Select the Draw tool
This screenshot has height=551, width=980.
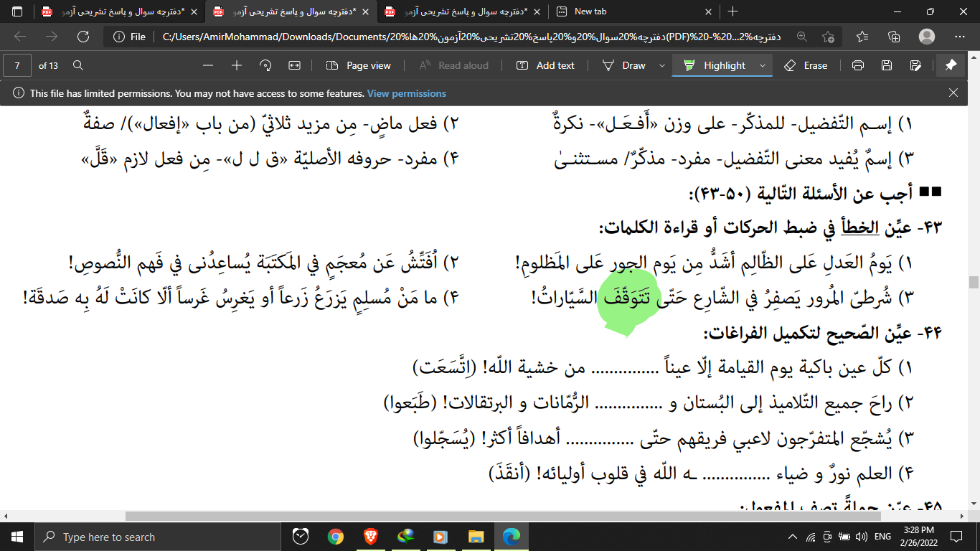click(624, 65)
